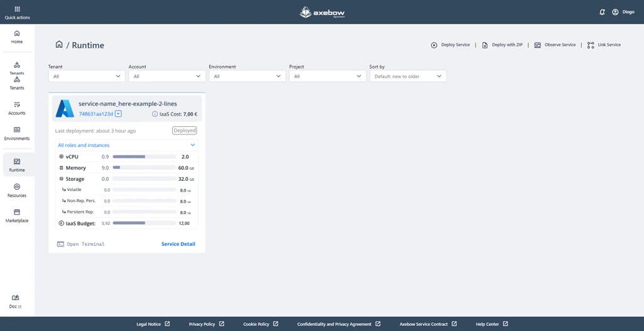
Task: Select Accounts in the sidebar menu
Action: (17, 108)
